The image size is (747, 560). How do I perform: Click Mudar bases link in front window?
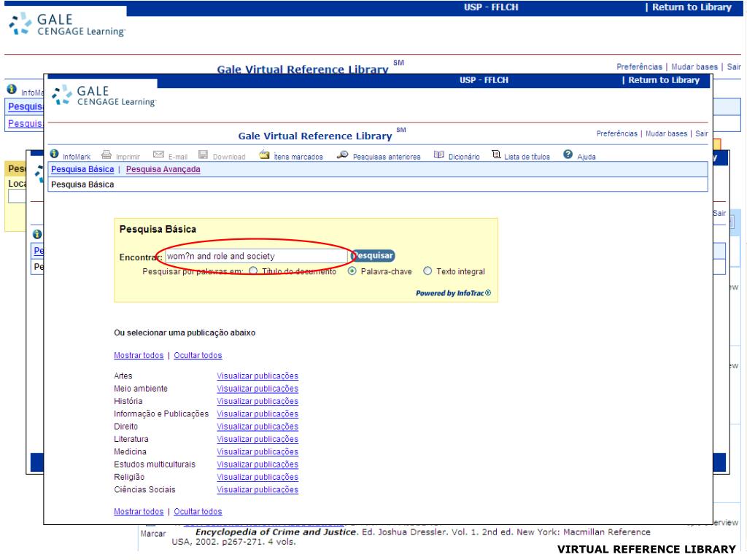pyautogui.click(x=666, y=133)
